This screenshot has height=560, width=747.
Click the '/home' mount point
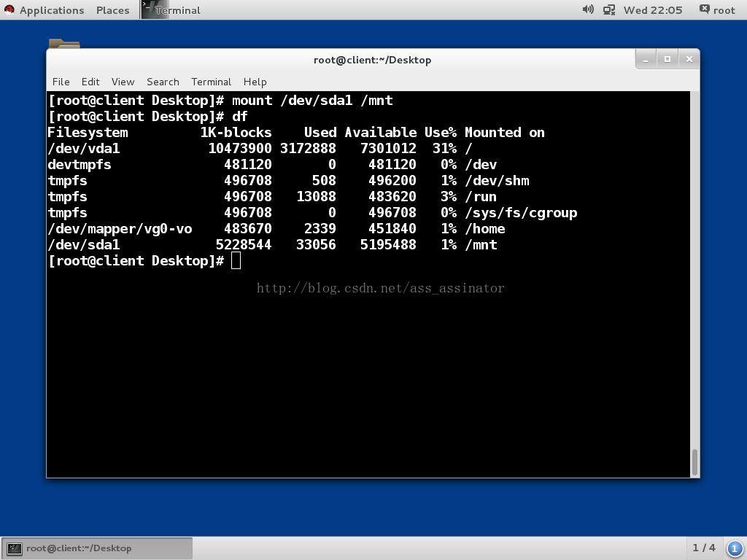pos(485,229)
